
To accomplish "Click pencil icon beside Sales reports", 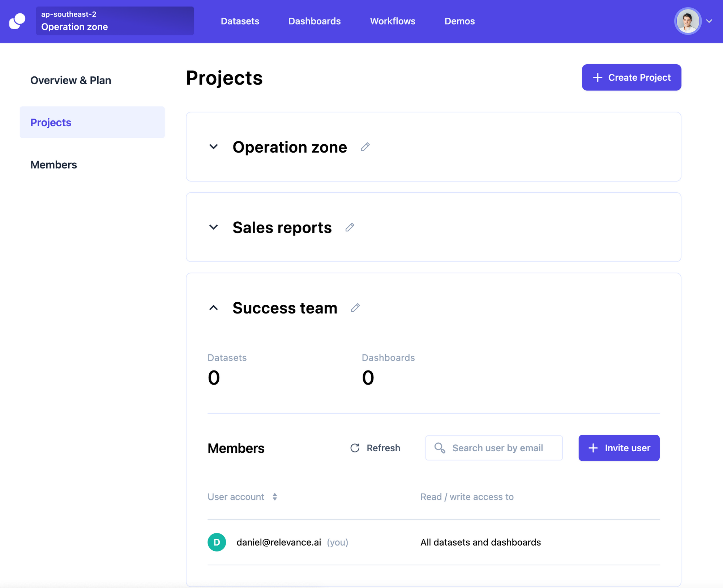I will pos(350,227).
